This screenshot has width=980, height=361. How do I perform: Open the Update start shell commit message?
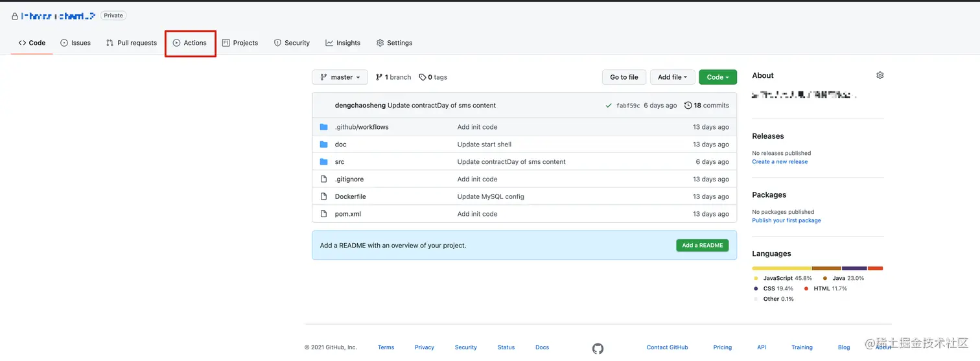click(484, 145)
